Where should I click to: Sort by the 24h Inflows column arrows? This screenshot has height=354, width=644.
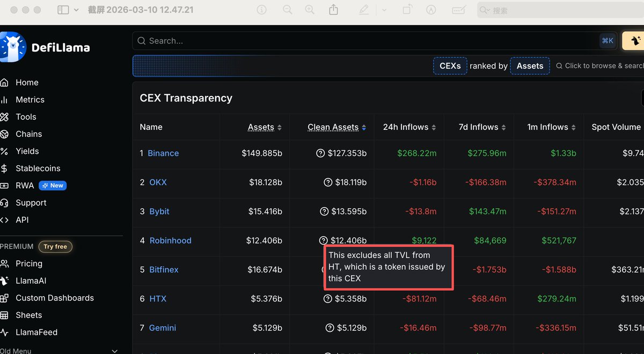click(x=434, y=128)
